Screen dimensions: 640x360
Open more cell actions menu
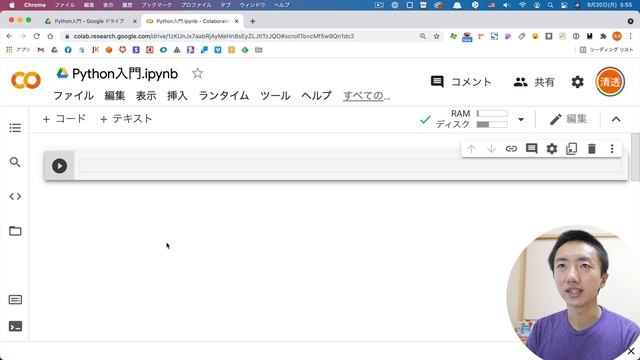[612, 149]
